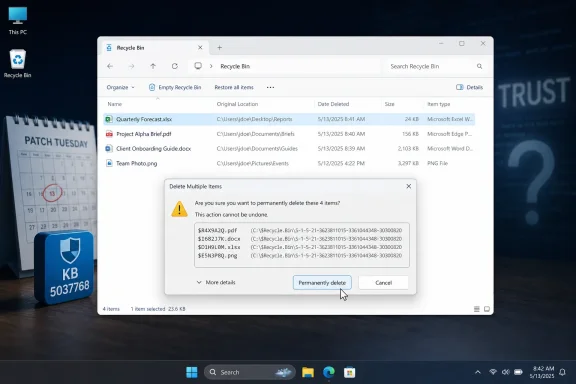
Task: Switch to large thumbnails view icon
Action: [x=487, y=309]
